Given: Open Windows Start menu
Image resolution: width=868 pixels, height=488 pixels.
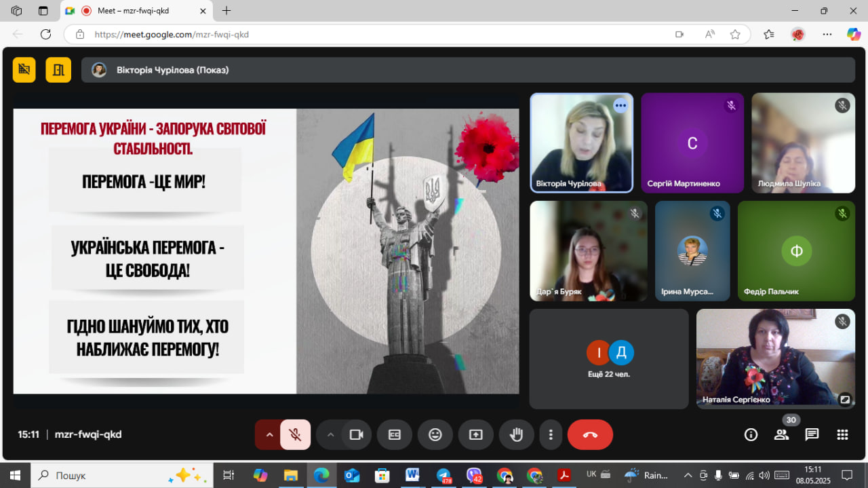Looking at the screenshot, I should click(14, 475).
